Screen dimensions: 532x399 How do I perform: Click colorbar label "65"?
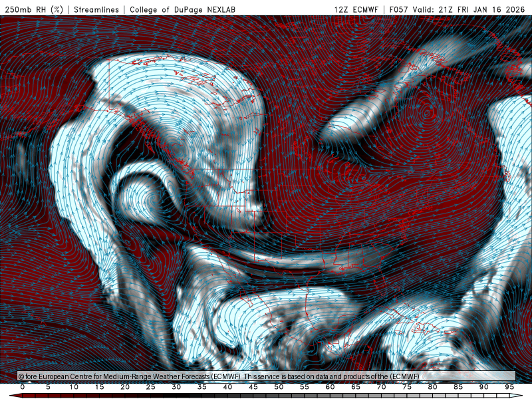tap(356, 387)
